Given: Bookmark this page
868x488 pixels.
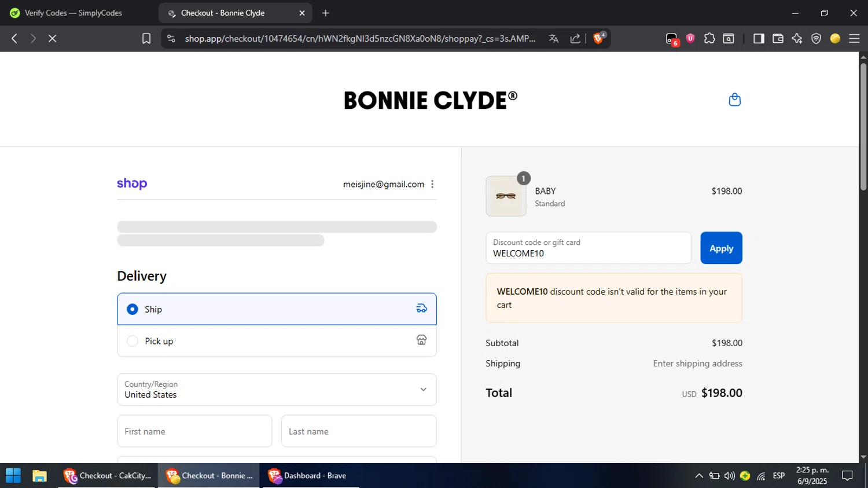Looking at the screenshot, I should (x=146, y=38).
